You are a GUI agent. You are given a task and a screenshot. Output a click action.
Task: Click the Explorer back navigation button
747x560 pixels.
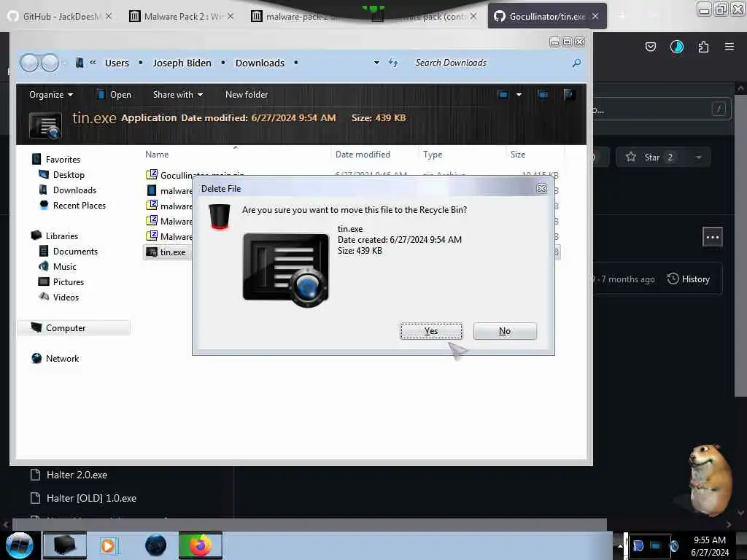(x=29, y=63)
